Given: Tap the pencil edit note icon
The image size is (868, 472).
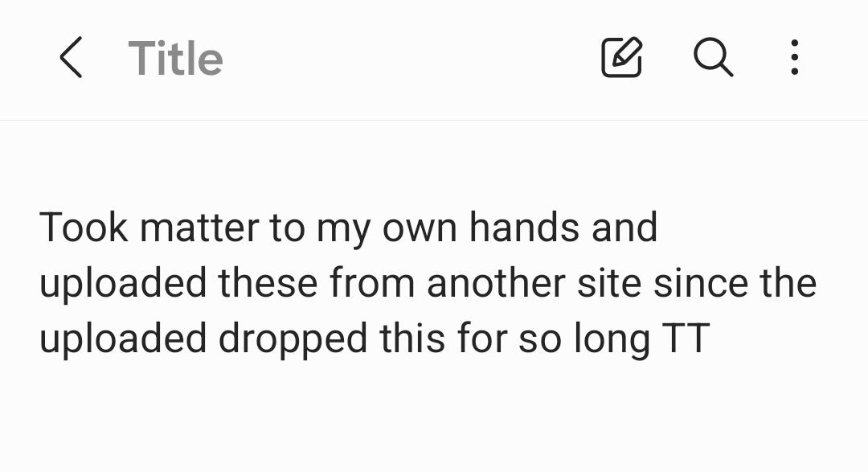Looking at the screenshot, I should click(x=621, y=57).
